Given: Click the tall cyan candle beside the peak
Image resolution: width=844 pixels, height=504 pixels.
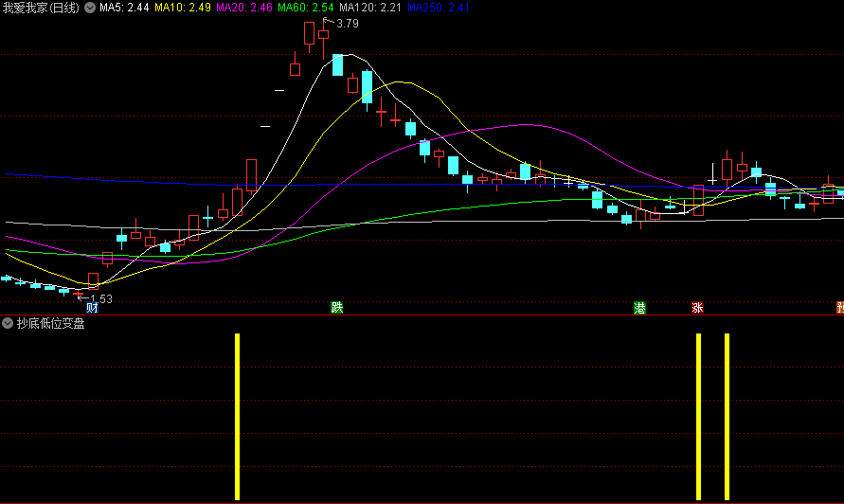Looking at the screenshot, I should pyautogui.click(x=337, y=64).
